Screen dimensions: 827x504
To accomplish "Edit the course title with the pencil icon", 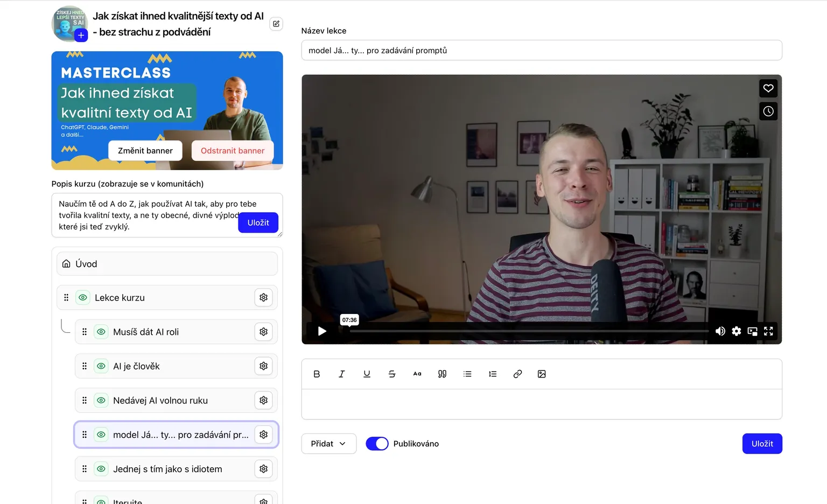I will pos(276,24).
